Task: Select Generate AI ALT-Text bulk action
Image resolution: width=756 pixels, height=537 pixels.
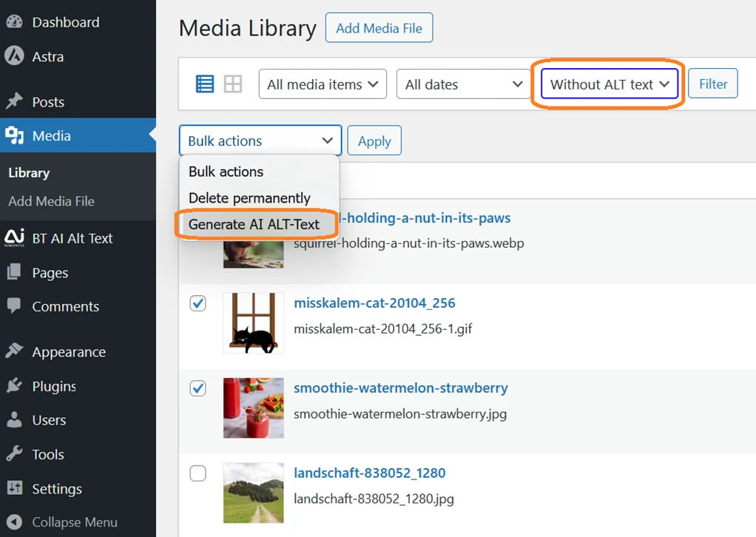Action: pyautogui.click(x=257, y=223)
